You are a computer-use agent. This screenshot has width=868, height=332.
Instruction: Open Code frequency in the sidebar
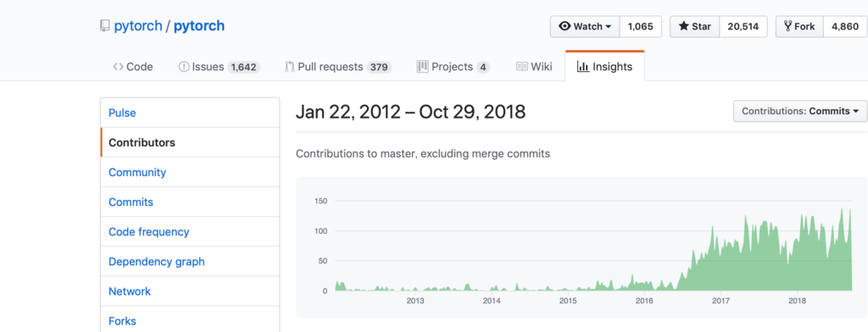click(190, 232)
